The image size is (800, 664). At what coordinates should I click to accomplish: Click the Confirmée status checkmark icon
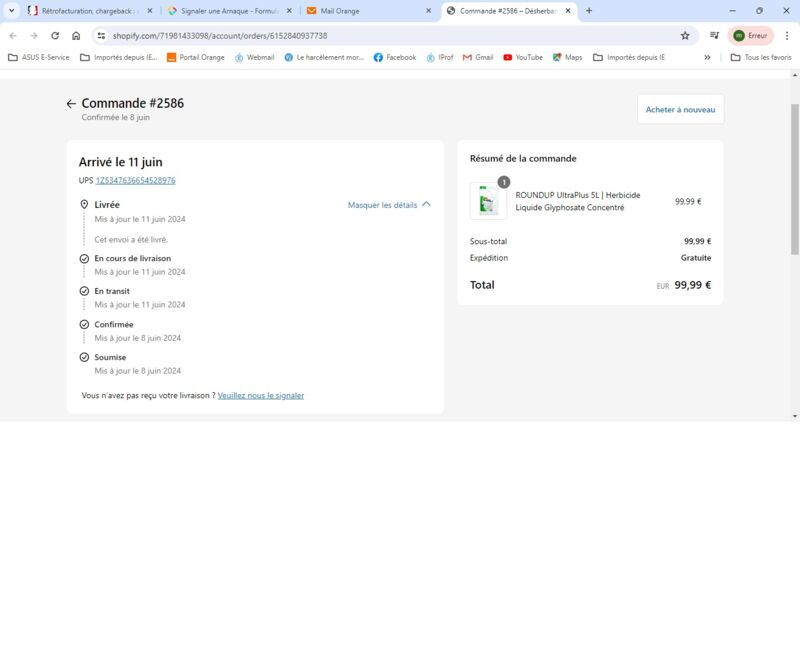click(84, 325)
